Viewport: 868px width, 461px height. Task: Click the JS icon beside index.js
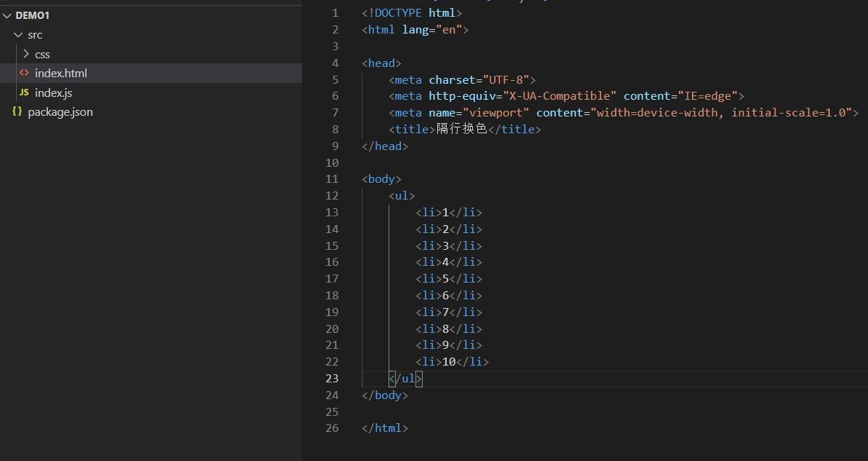(x=24, y=92)
